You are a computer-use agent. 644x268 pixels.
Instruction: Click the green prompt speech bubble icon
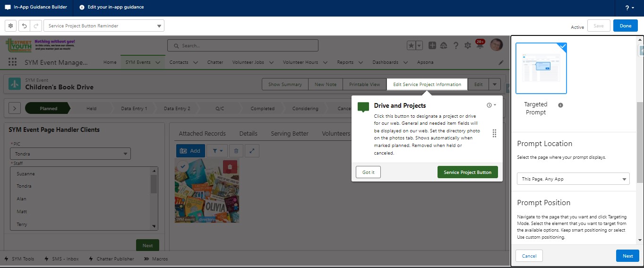[363, 107]
